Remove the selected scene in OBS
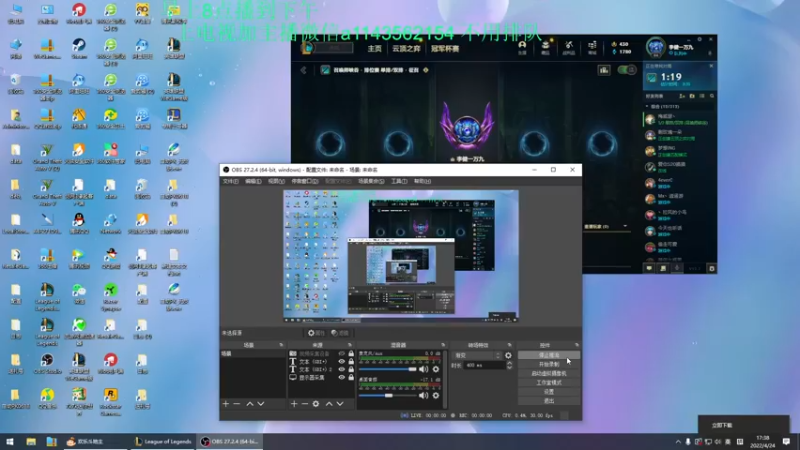Screen dimensions: 800x450 (x=236, y=404)
